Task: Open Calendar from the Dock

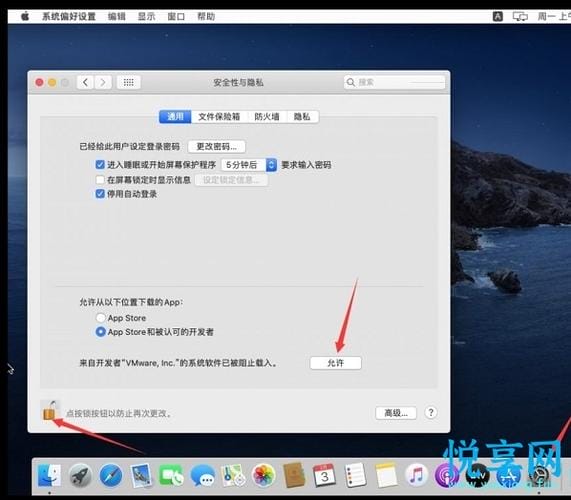Action: point(324,475)
